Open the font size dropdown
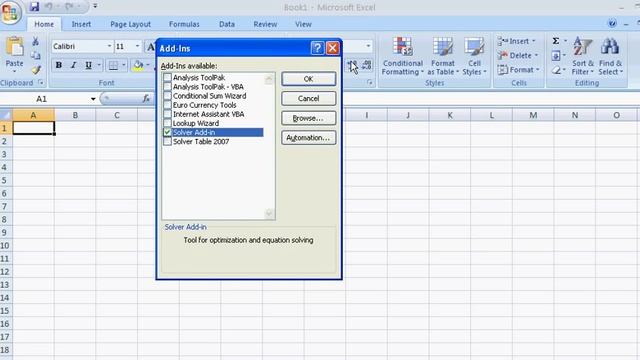This screenshot has width=640, height=360. (137, 46)
